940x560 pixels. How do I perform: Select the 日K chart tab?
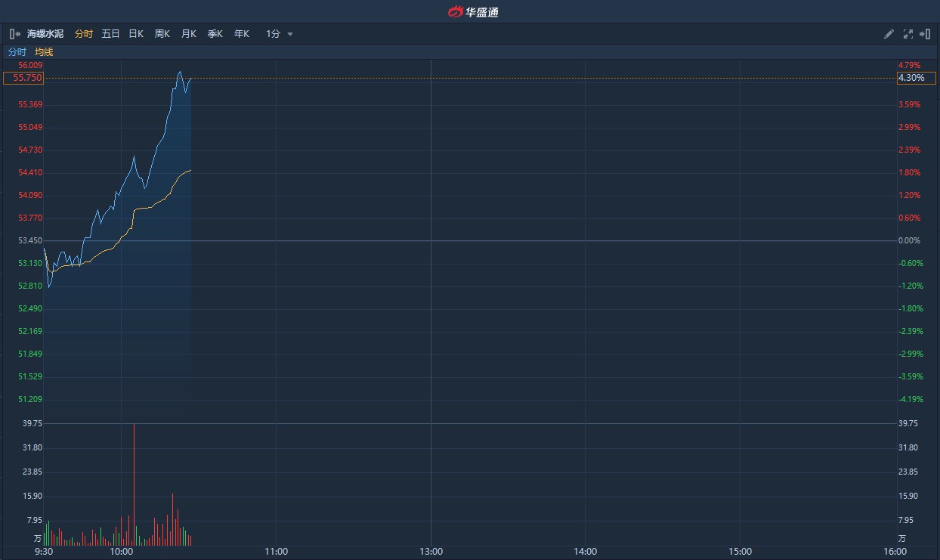[x=136, y=34]
